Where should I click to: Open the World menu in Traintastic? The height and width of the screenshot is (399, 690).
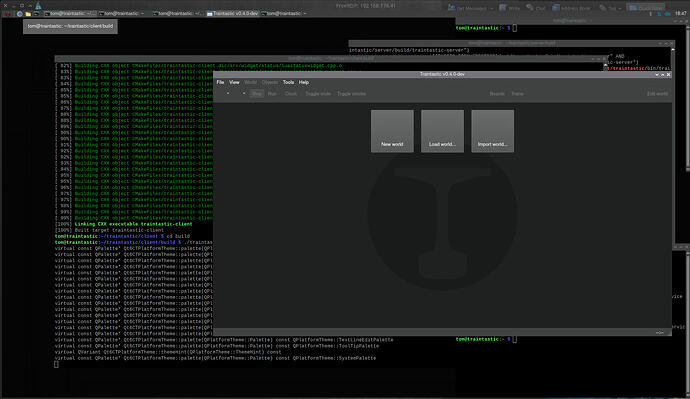(x=250, y=82)
